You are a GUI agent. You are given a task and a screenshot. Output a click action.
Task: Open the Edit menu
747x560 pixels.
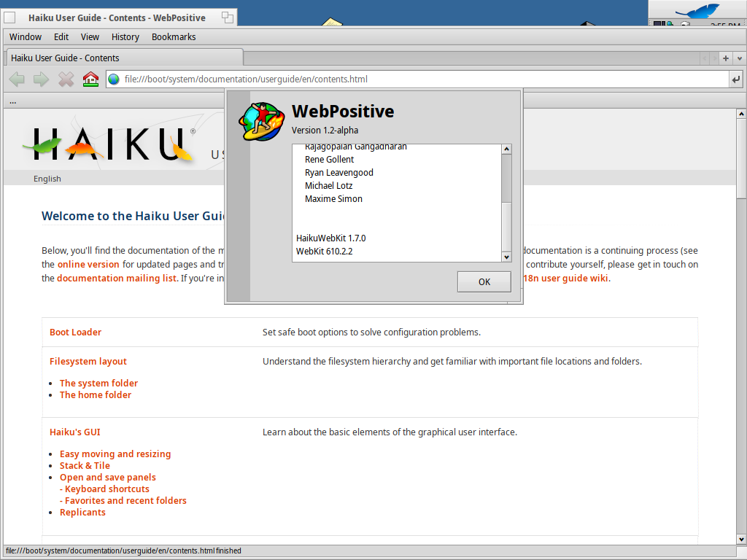tap(61, 36)
